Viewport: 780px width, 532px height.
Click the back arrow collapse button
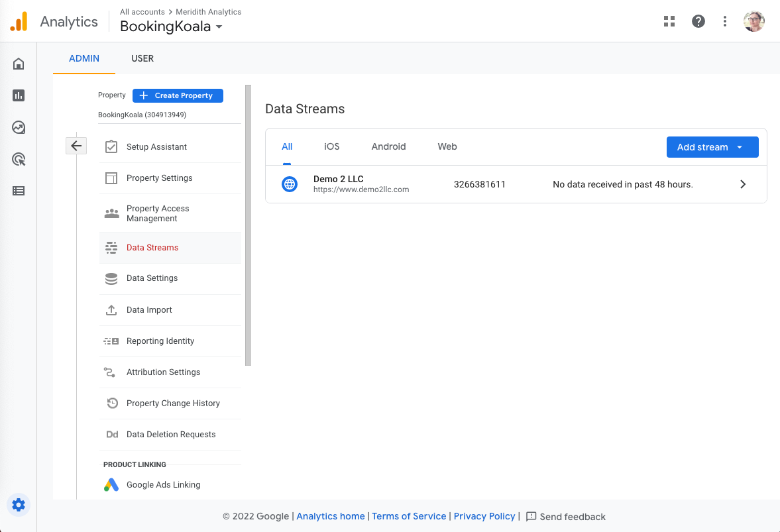[x=76, y=146]
